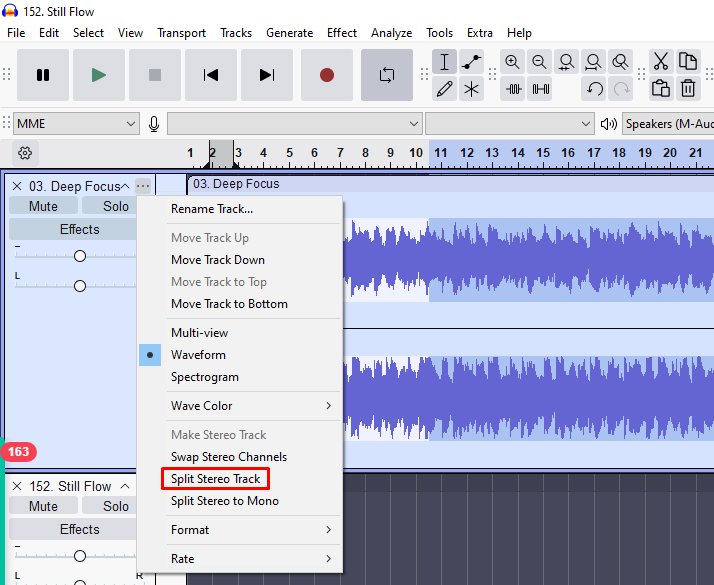Open timeline options gear icon
Image resolution: width=714 pixels, height=585 pixels.
25,153
